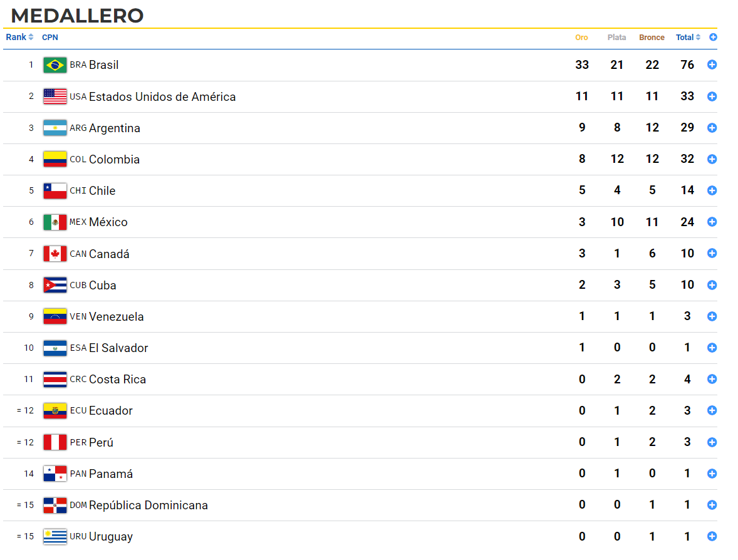
Task: Toggle Costa Rica row plus icon
Action: pyautogui.click(x=712, y=379)
